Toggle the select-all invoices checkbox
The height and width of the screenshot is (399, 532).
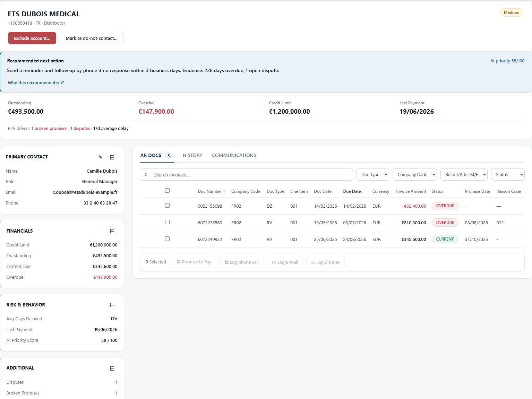pos(167,190)
